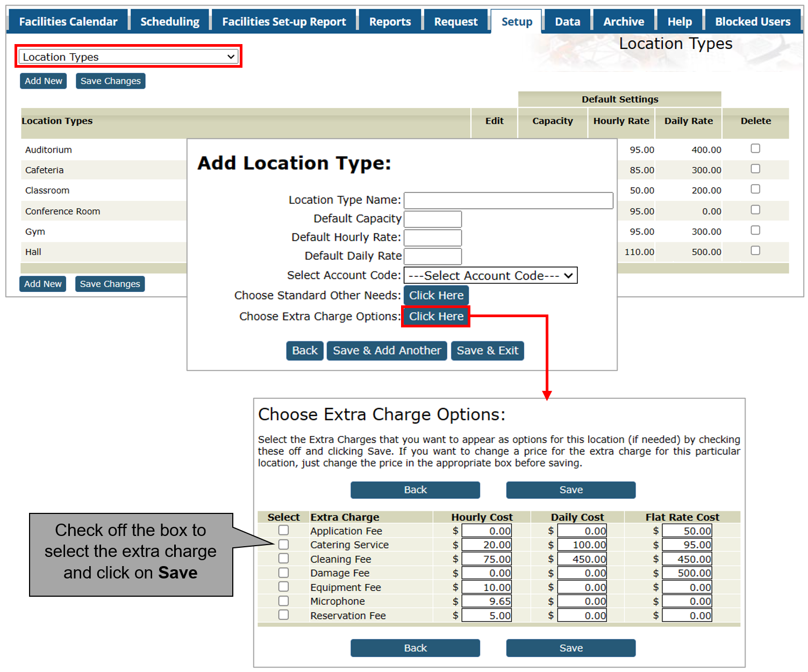Viewport: 808px width, 672px height.
Task: Click the top Back button in Extra Charge Options
Action: pos(416,490)
